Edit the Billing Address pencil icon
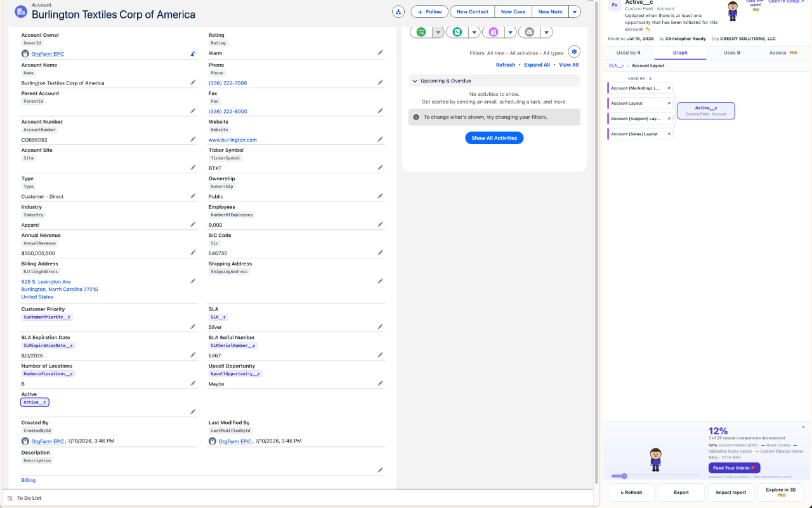The height and width of the screenshot is (508, 812). point(193,281)
